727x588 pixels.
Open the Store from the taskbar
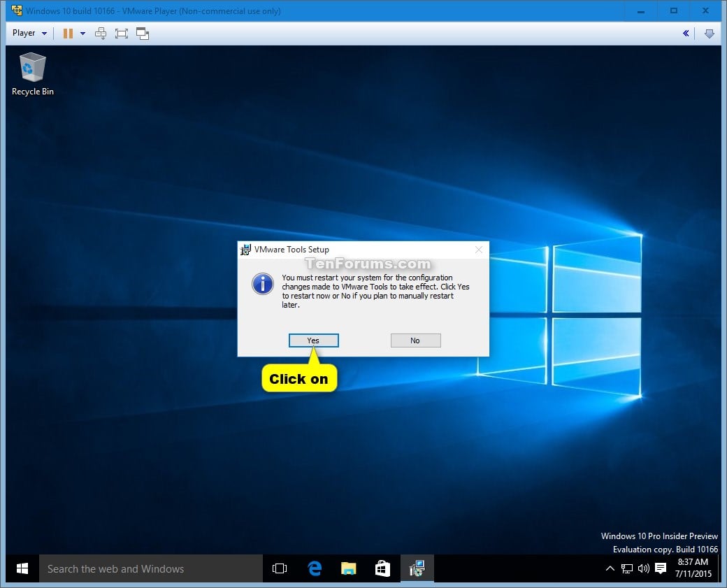[x=382, y=568]
